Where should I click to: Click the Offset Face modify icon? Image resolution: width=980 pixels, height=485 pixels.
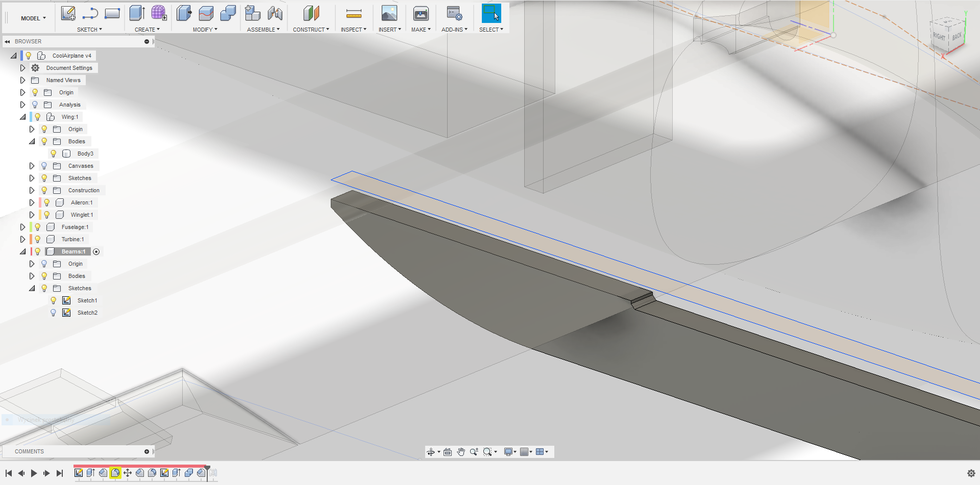point(206,13)
